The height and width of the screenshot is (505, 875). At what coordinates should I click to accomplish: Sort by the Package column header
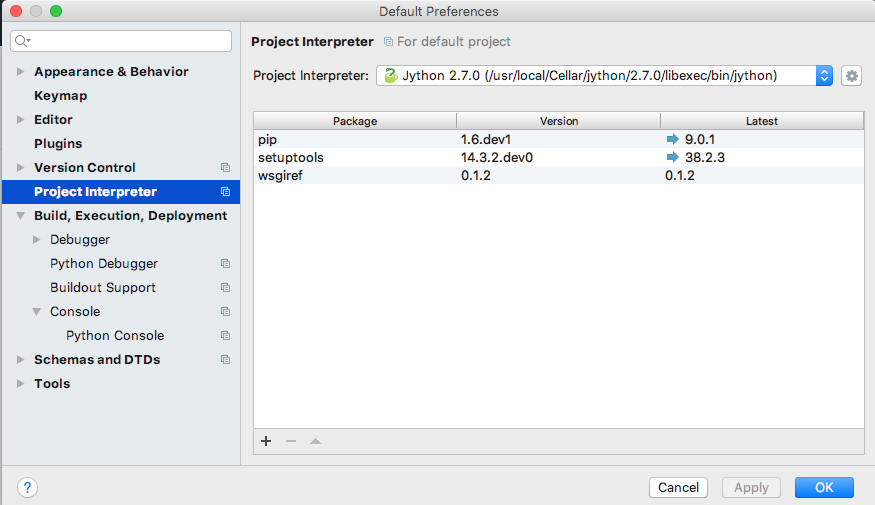[355, 121]
